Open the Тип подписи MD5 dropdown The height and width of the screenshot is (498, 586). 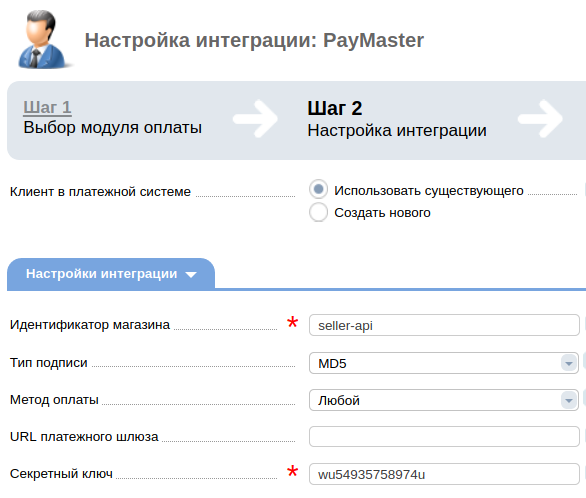click(444, 363)
